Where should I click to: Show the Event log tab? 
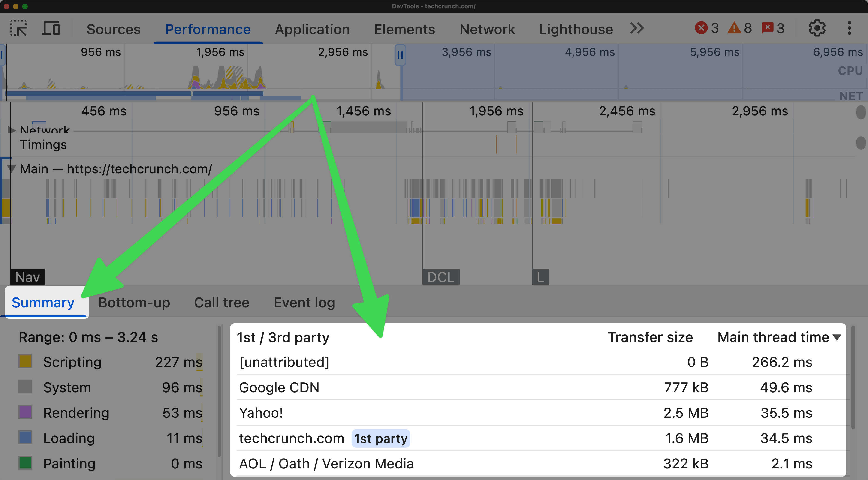(x=304, y=303)
